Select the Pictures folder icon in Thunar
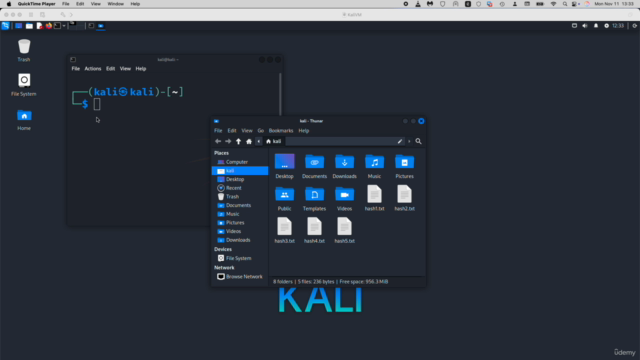640x360 pixels. (x=404, y=162)
